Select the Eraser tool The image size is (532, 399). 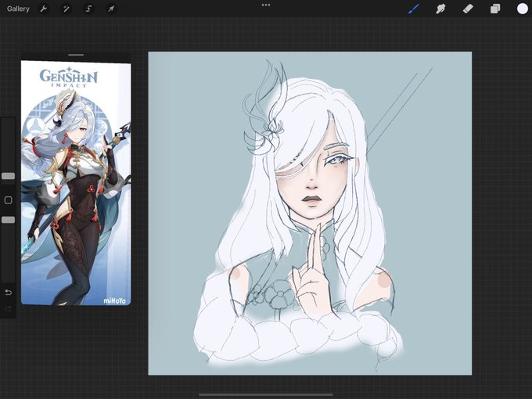pos(468,9)
